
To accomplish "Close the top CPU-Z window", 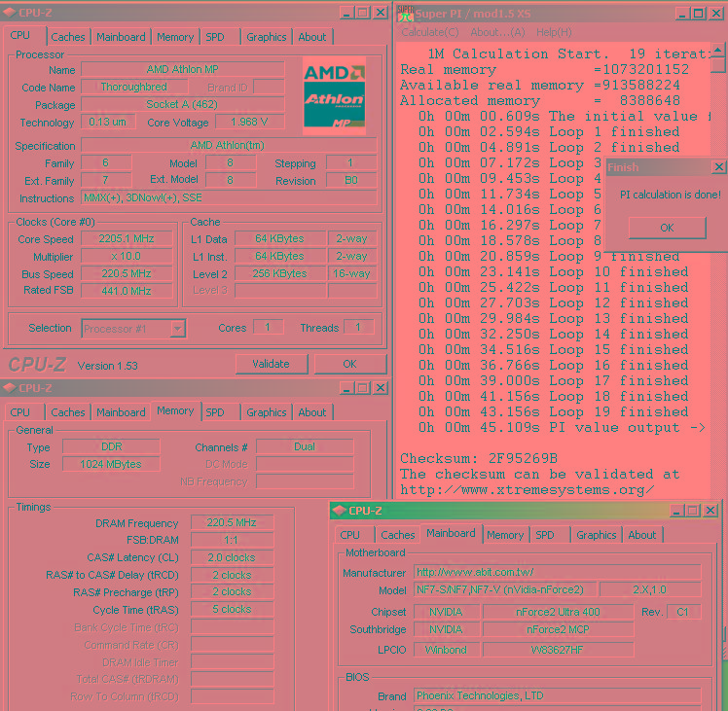I will point(381,13).
